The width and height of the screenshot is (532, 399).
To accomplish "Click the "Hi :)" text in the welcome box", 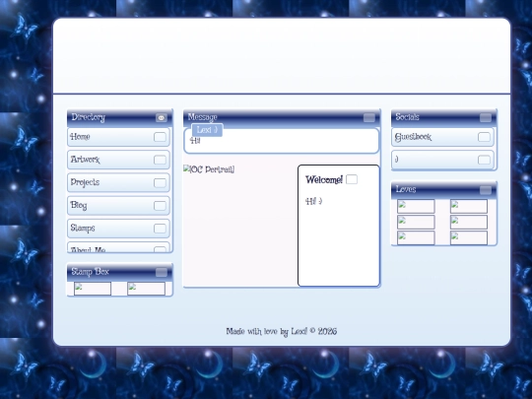I will (314, 201).
